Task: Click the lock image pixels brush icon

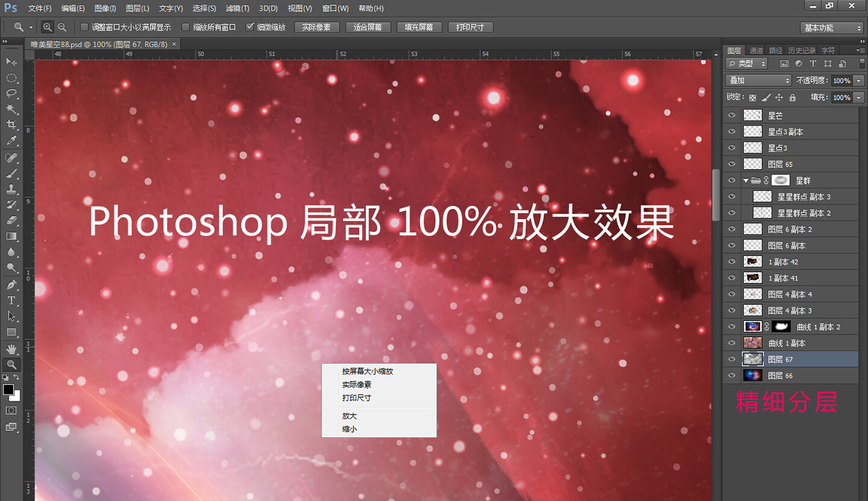Action: [x=766, y=98]
